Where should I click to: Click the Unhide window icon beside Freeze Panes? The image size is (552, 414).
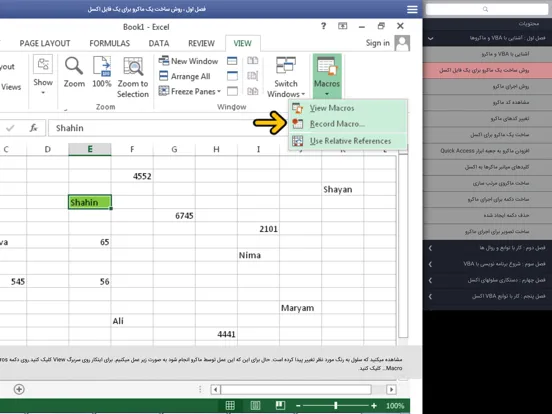coord(232,92)
